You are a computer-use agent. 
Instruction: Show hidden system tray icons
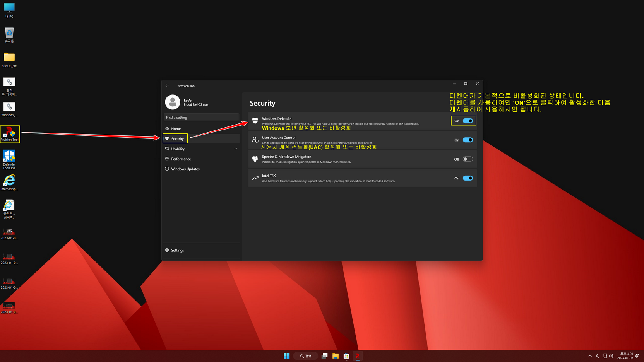click(x=590, y=356)
